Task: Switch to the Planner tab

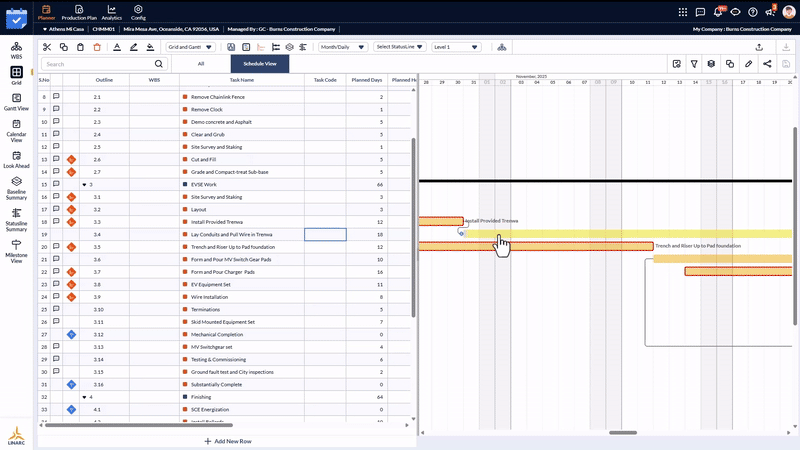Action: coord(46,12)
